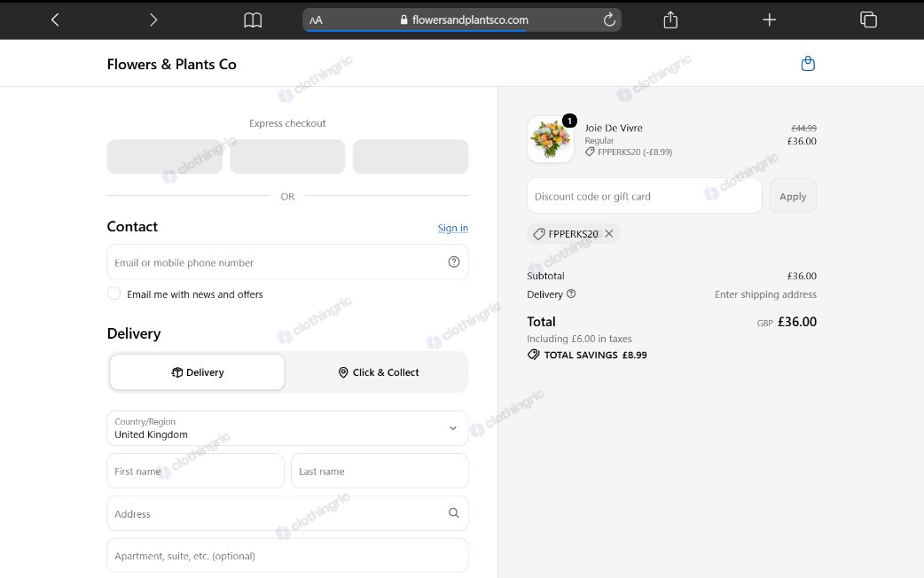Click the flowersandplantsco.com address bar
Screen dimensions: 924x578
[462, 20]
